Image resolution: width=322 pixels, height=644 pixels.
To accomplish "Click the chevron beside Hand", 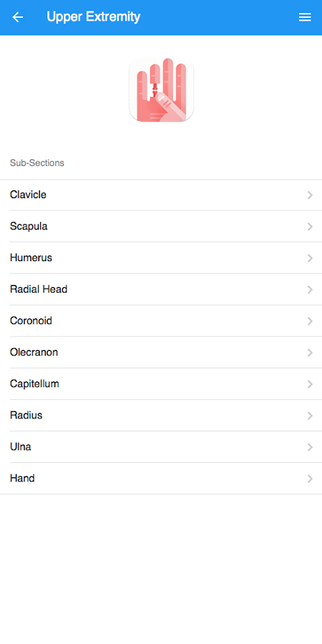I will (x=310, y=479).
